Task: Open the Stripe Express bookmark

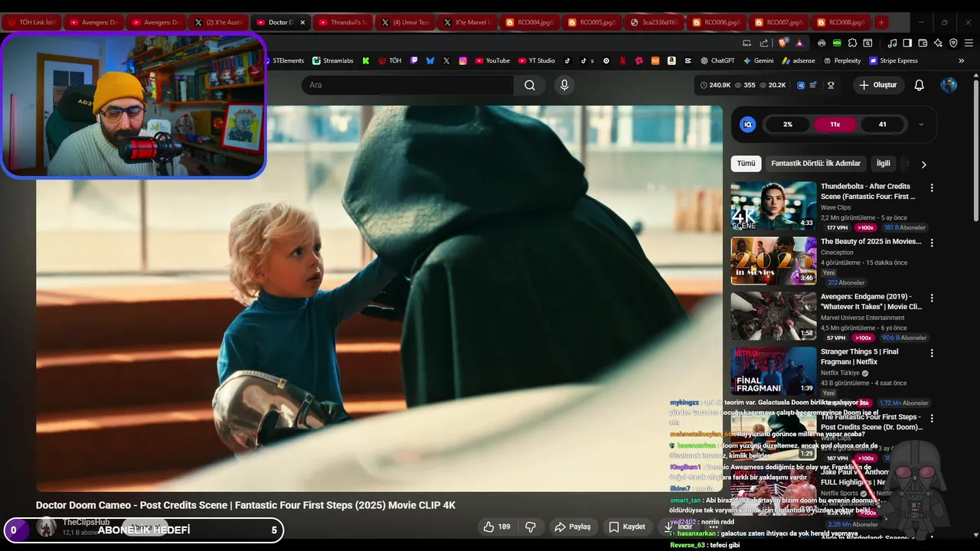Action: coord(893,60)
